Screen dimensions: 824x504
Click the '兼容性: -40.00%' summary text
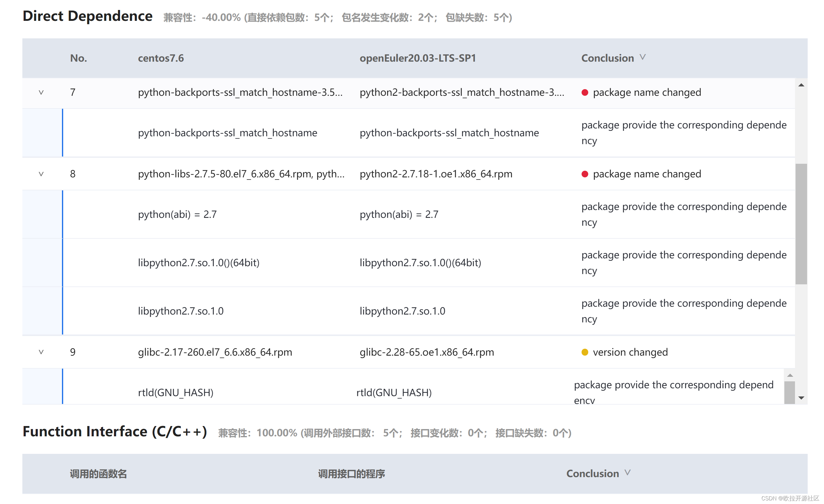202,18
